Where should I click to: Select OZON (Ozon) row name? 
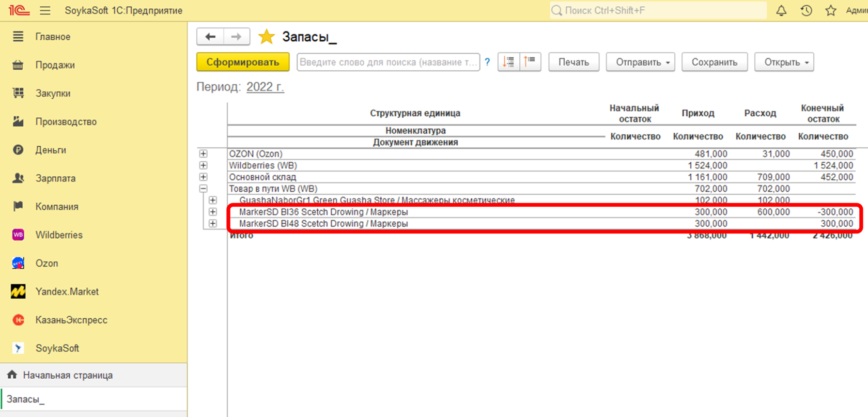[x=256, y=154]
